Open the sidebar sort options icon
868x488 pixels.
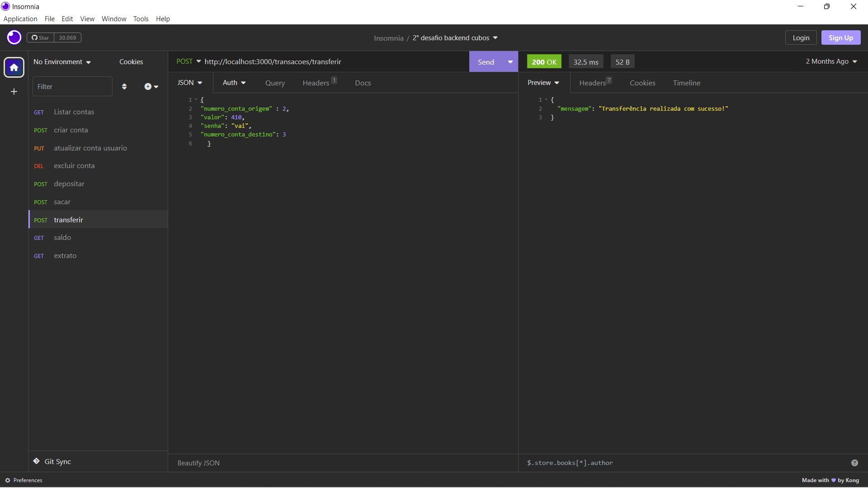click(124, 86)
